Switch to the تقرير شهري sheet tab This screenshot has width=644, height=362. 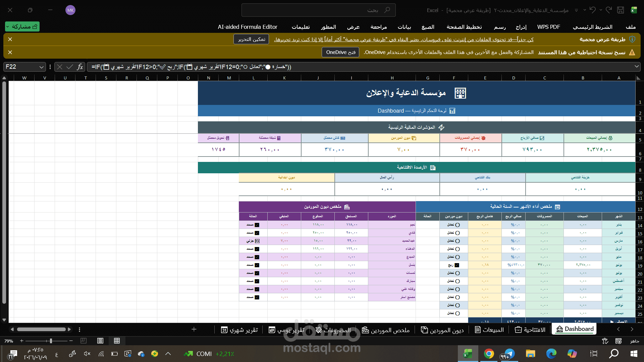coord(239,330)
